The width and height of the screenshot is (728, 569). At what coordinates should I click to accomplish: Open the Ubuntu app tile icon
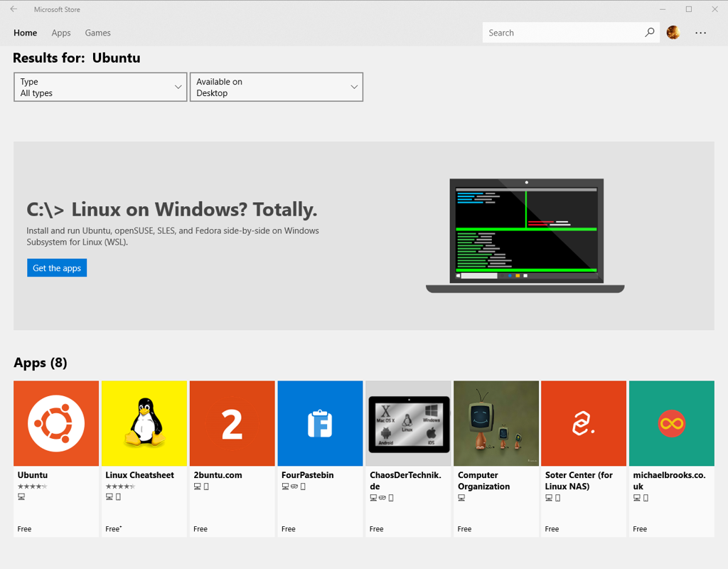pos(56,423)
